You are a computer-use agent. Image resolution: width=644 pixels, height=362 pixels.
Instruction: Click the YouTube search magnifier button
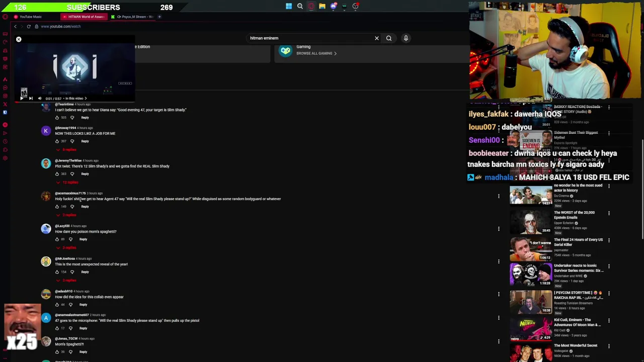tap(389, 38)
